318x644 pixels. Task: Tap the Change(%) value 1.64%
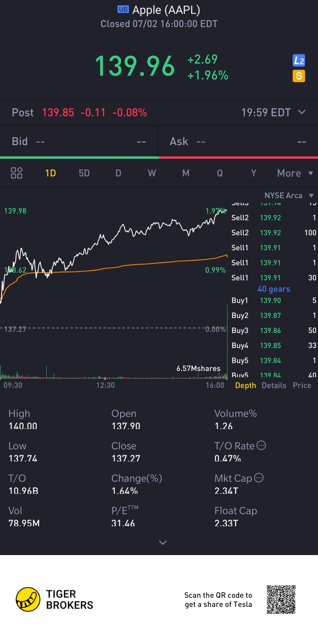click(125, 491)
